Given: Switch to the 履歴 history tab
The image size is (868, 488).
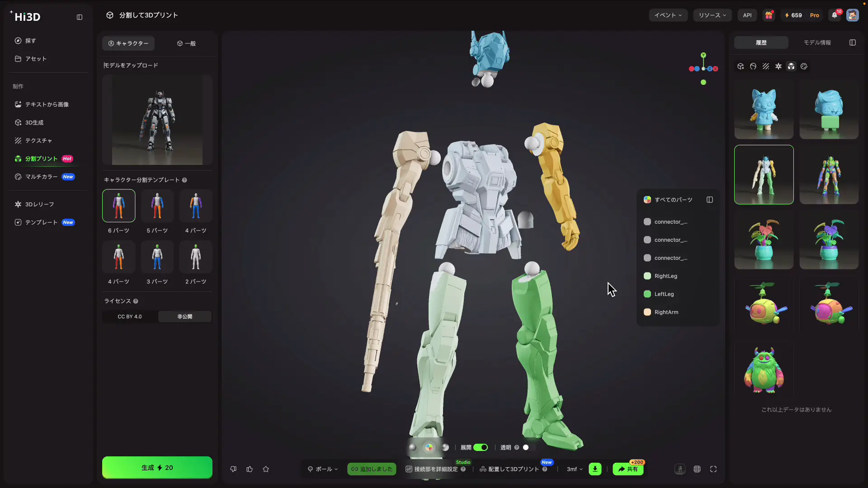Looking at the screenshot, I should pyautogui.click(x=761, y=42).
